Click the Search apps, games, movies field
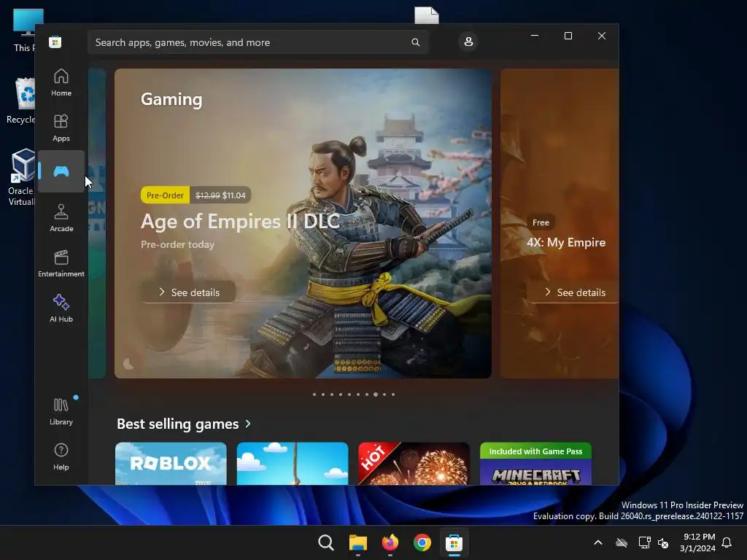The width and height of the screenshot is (747, 560). [x=258, y=42]
